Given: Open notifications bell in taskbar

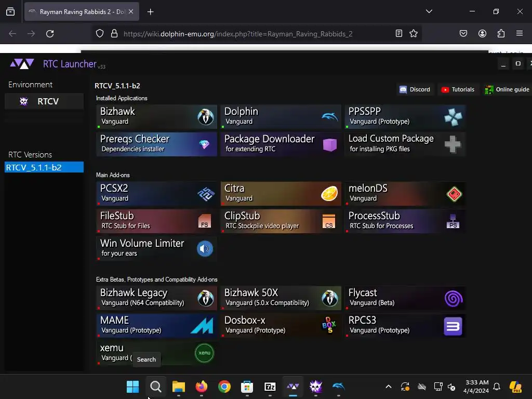Looking at the screenshot, I should tap(497, 387).
